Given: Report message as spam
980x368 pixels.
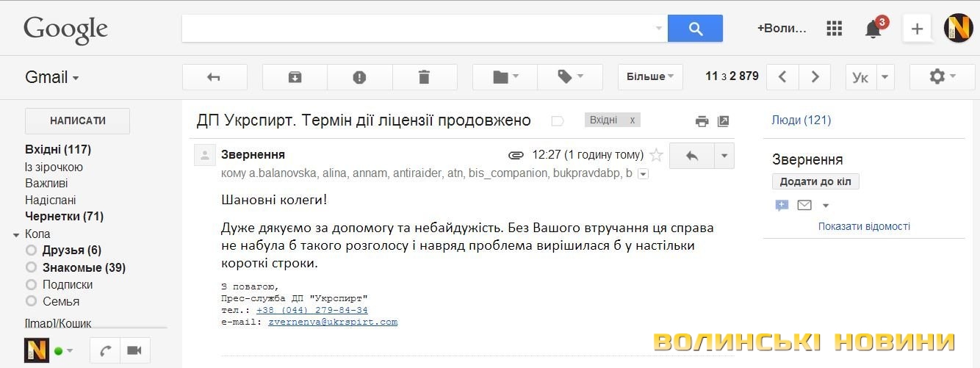Looking at the screenshot, I should point(359,77).
